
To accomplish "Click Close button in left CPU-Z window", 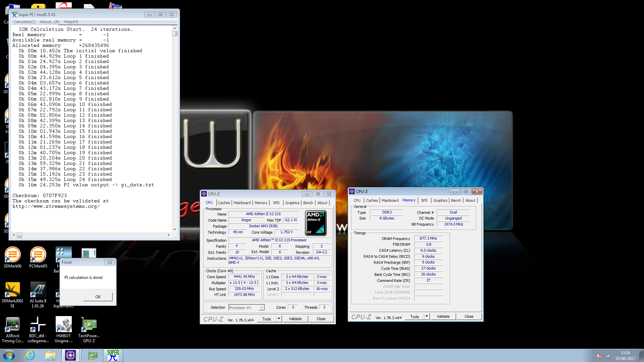I will coord(321,319).
